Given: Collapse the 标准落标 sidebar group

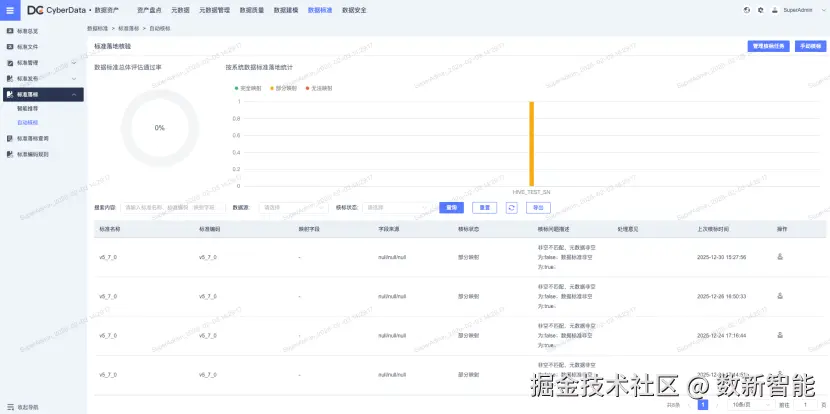Looking at the screenshot, I should point(42,94).
